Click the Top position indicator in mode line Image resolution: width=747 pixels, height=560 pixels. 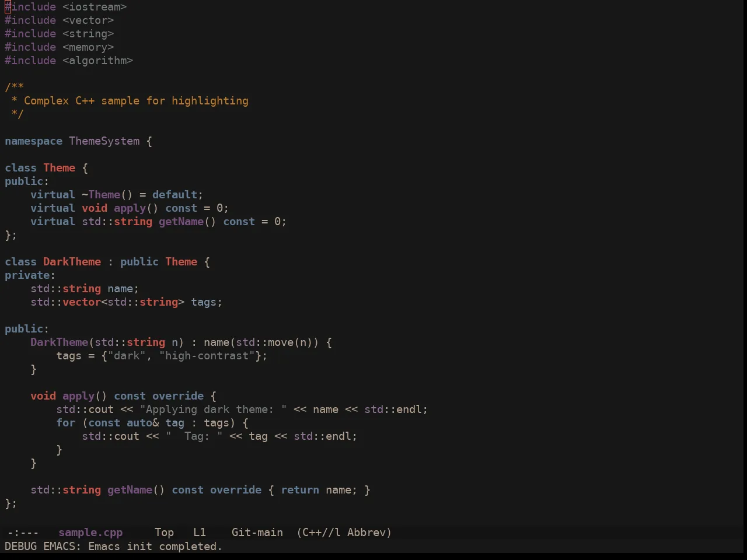(x=164, y=533)
